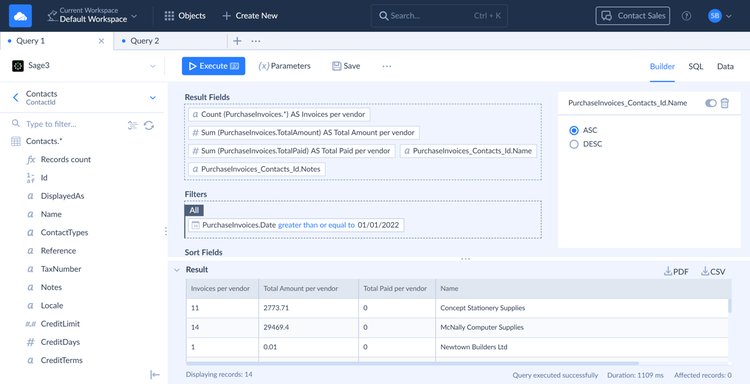750x384 pixels.
Task: Click the filter operator greater than or equal to
Action: click(x=316, y=225)
